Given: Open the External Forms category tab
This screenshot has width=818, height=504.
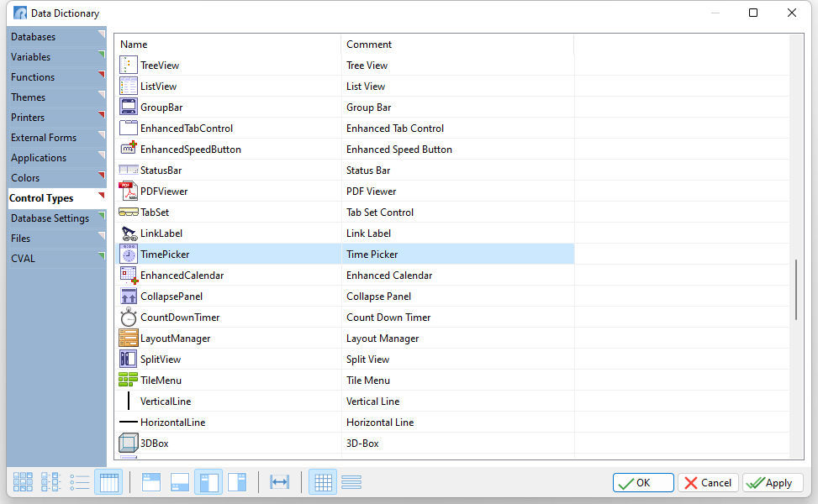Looking at the screenshot, I should click(56, 138).
